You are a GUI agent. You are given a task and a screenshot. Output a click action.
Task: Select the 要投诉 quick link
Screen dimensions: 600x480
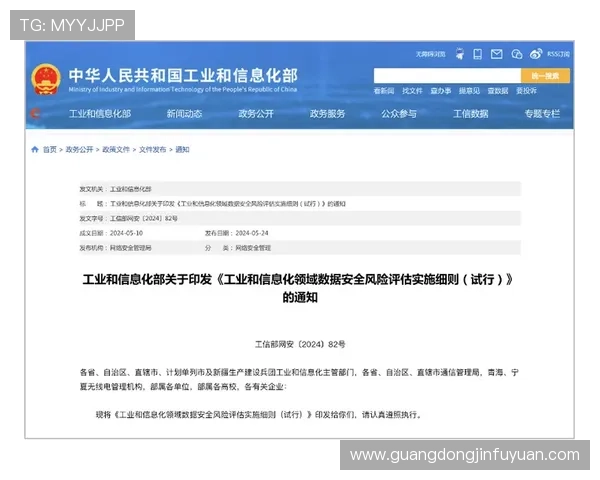tap(527, 91)
